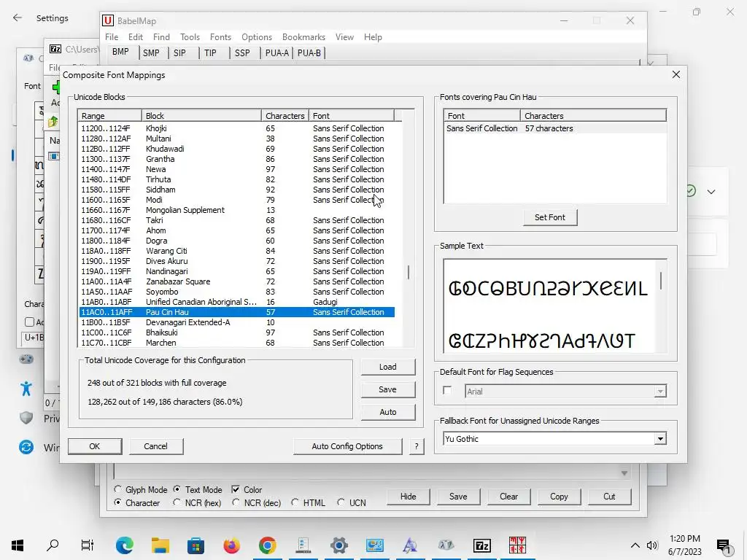Select the HTML radio button
Viewport: 747px width, 560px height.
295,502
